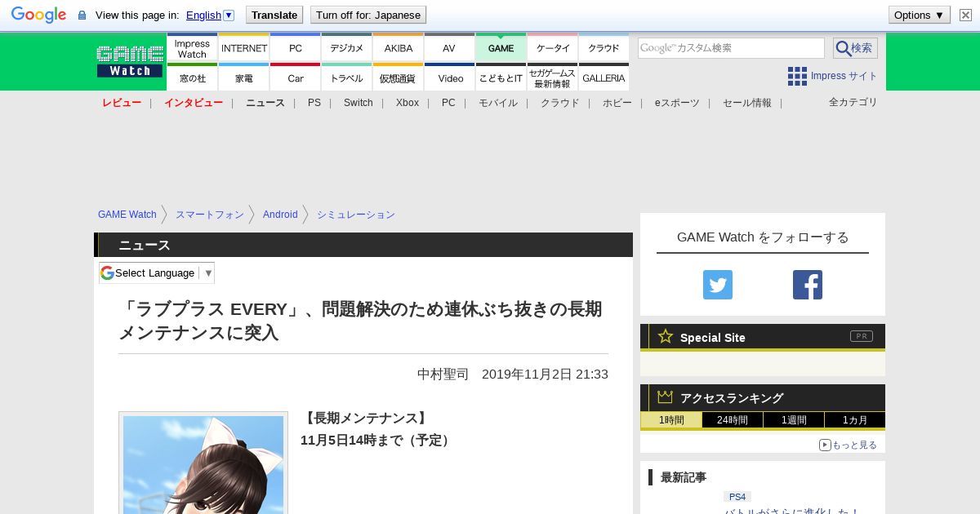This screenshot has height=514, width=980.
Task: Open the PC site tab in the Impress bar
Action: point(296,48)
